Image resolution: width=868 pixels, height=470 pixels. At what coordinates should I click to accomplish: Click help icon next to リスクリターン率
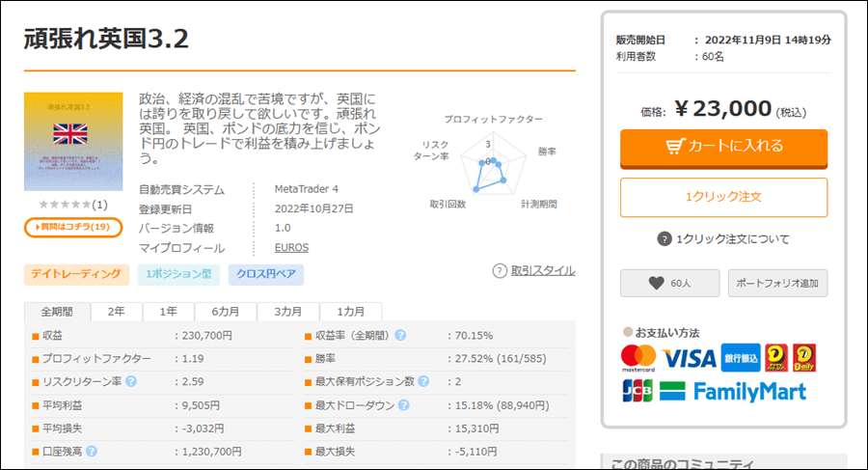[130, 382]
